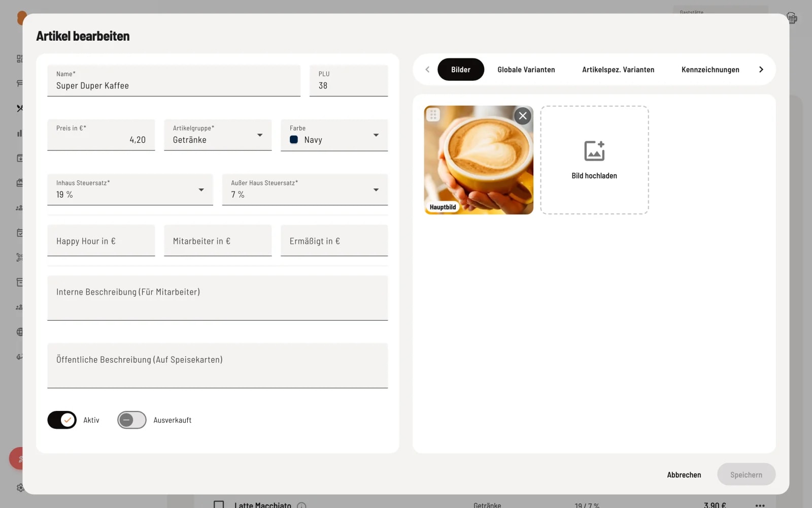Switch to the Globale Varianten tab
This screenshot has height=508, width=812.
[526, 70]
